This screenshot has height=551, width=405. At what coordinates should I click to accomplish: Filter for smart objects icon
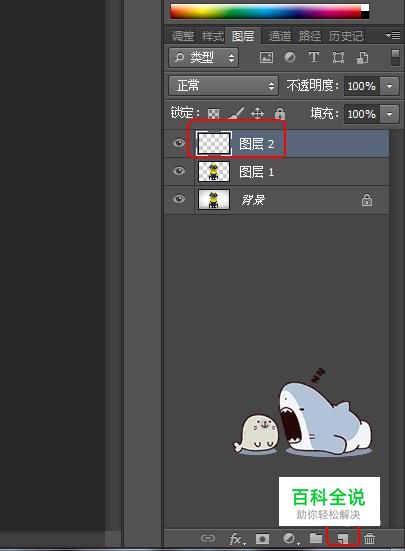coord(362,57)
